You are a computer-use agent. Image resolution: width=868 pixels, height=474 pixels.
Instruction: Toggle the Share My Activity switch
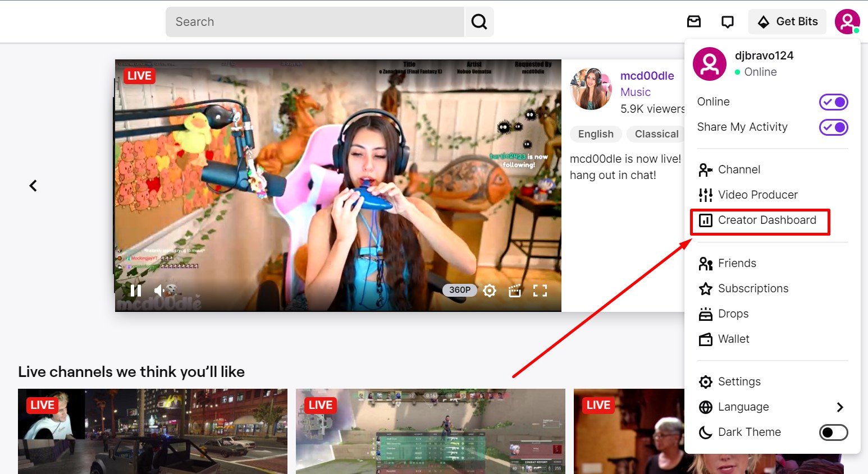coord(834,127)
